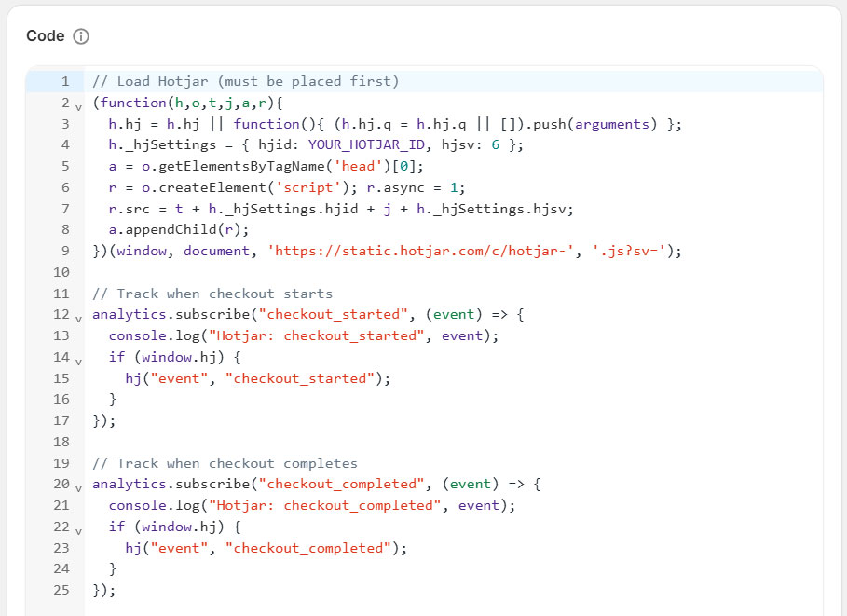Click 'r.async = 1' on line 6
The image size is (847, 616).
coord(412,187)
